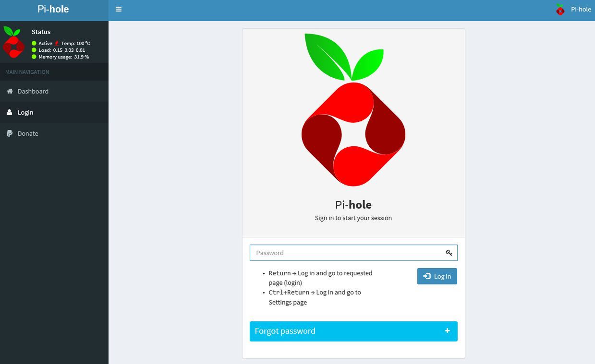This screenshot has height=364, width=595.
Task: Click the 'Ctrl+Return → Log in and go to Settings page' hint
Action: click(x=315, y=297)
